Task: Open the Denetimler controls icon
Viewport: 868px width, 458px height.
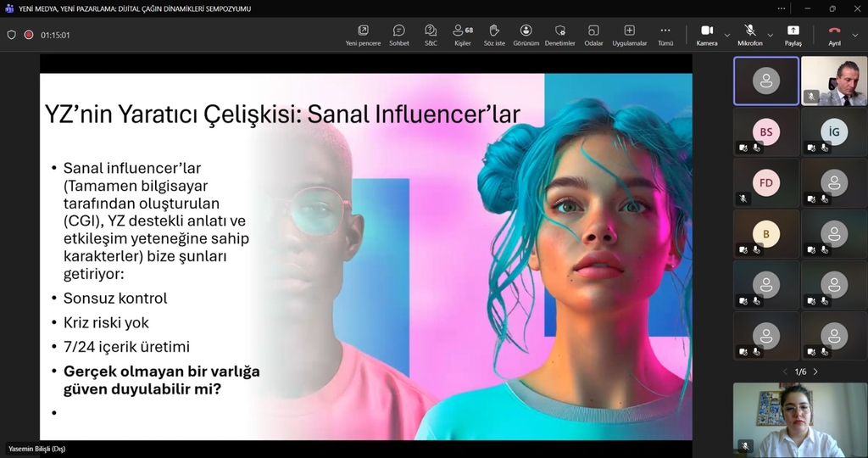Action: [559, 35]
